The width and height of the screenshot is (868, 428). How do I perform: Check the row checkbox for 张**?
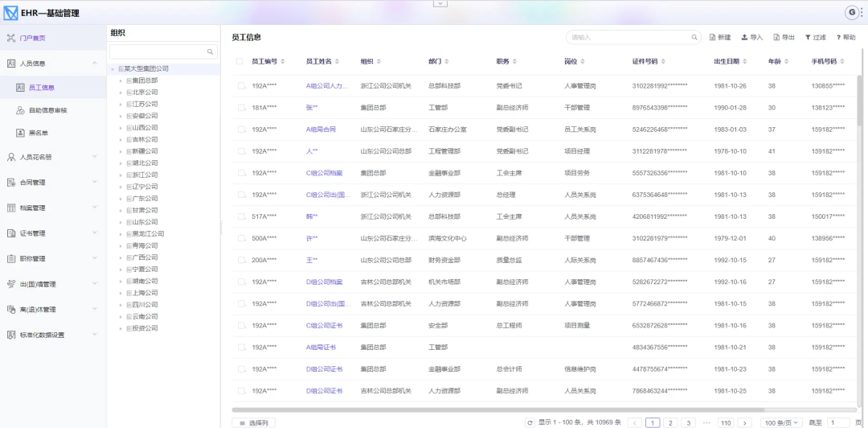(240, 107)
